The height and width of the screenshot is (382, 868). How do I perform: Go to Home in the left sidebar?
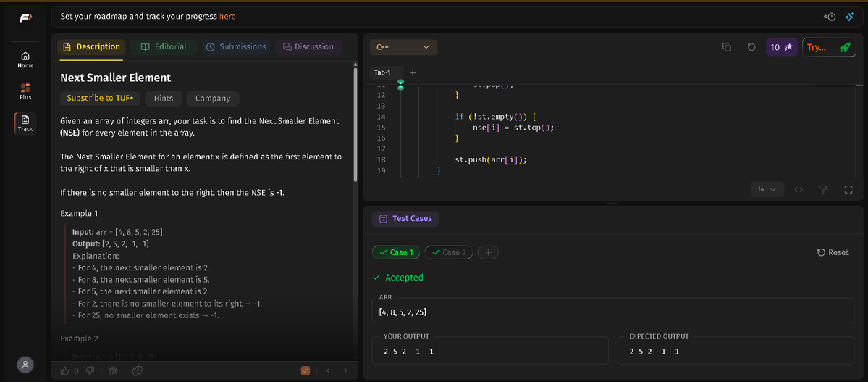[25, 60]
